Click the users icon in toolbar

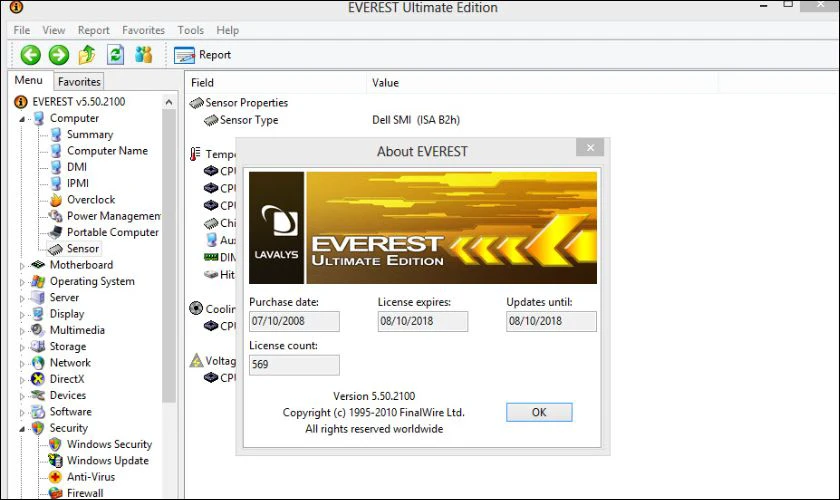click(144, 55)
